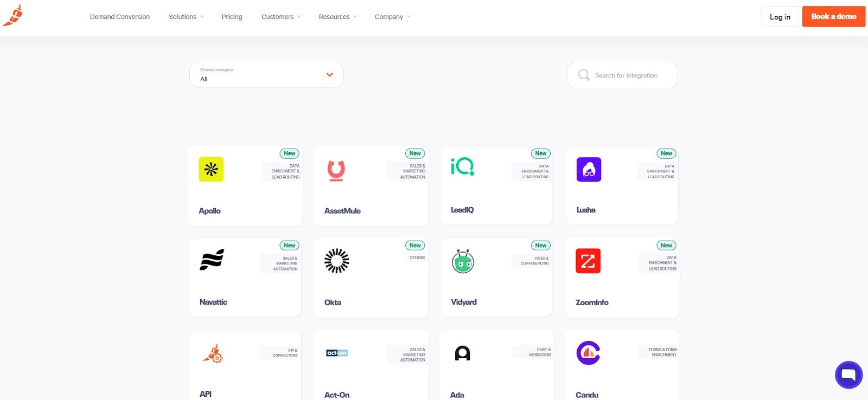Click the orange chevron in category selector
The width and height of the screenshot is (868, 400).
pos(329,75)
